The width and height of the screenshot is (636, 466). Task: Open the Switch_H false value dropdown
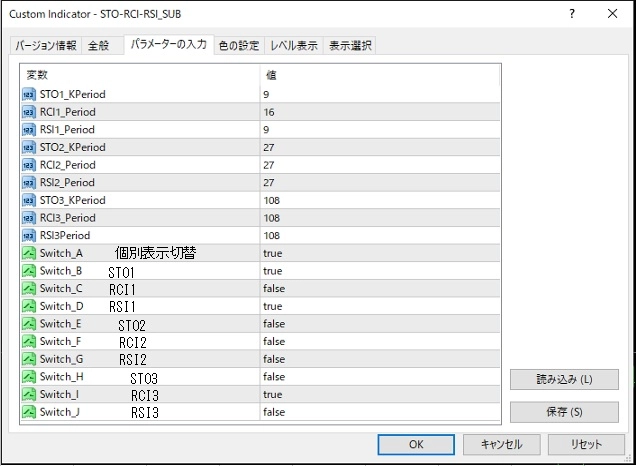(380, 377)
